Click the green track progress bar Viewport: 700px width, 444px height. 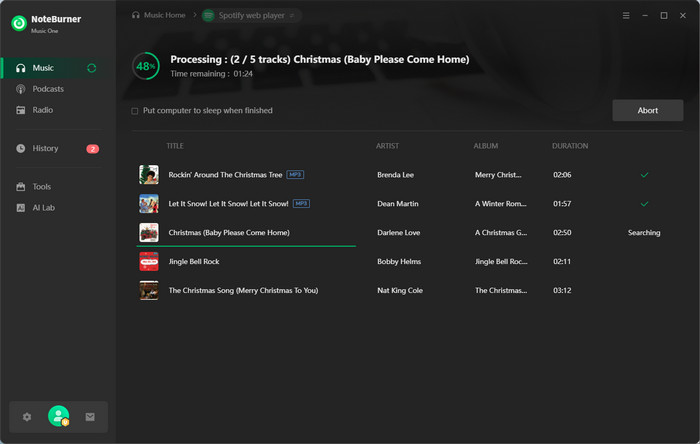pyautogui.click(x=246, y=246)
